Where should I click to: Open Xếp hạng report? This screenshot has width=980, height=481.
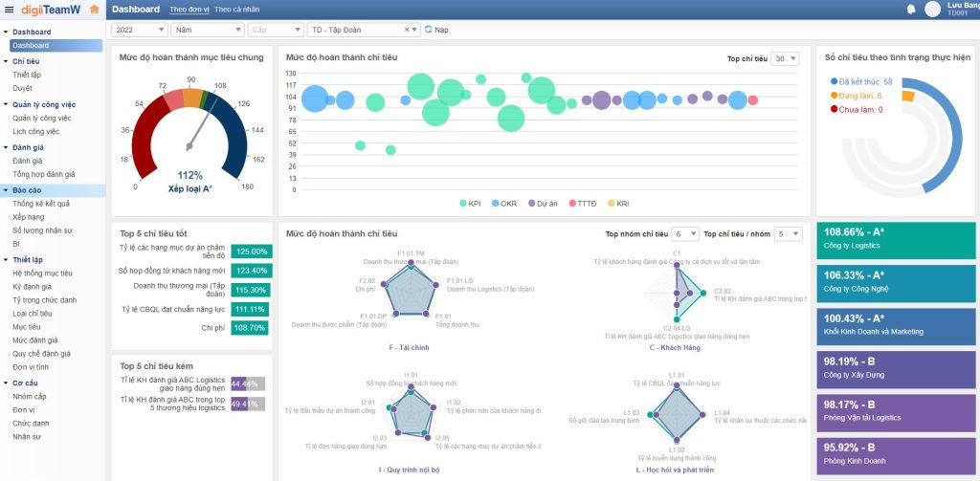click(x=28, y=217)
